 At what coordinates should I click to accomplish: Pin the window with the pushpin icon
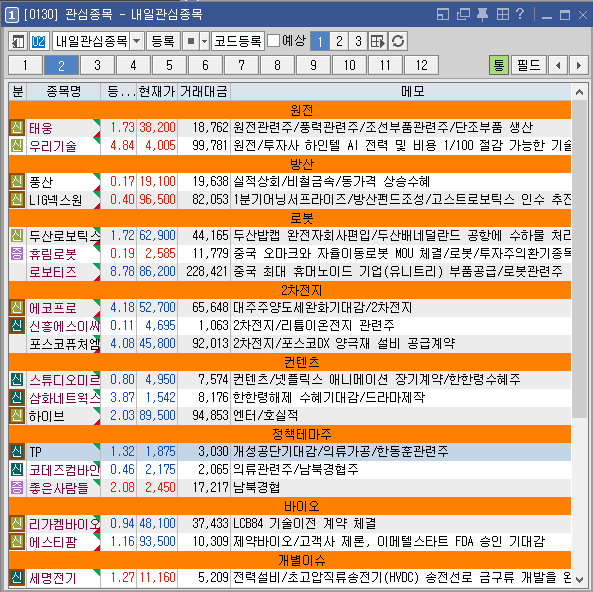click(x=482, y=14)
